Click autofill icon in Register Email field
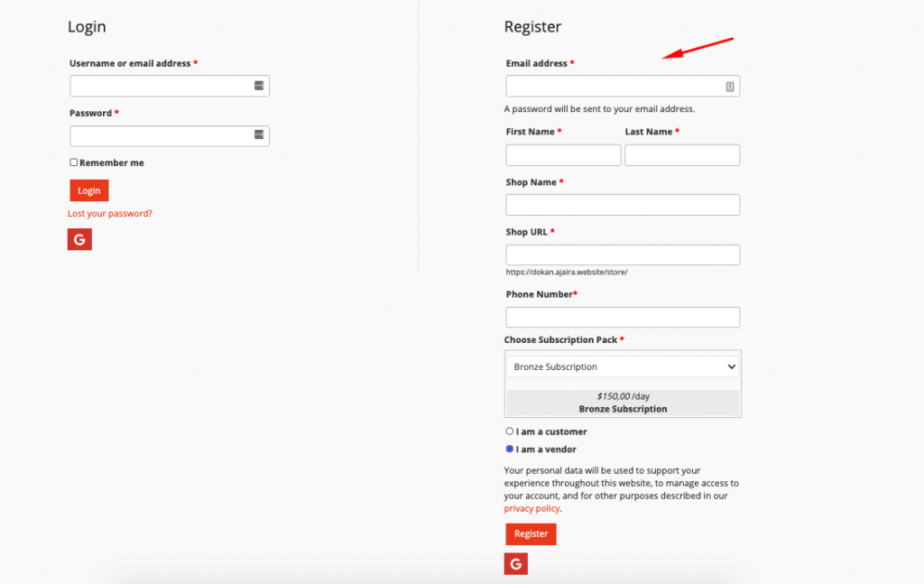The width and height of the screenshot is (924, 584). pos(729,87)
